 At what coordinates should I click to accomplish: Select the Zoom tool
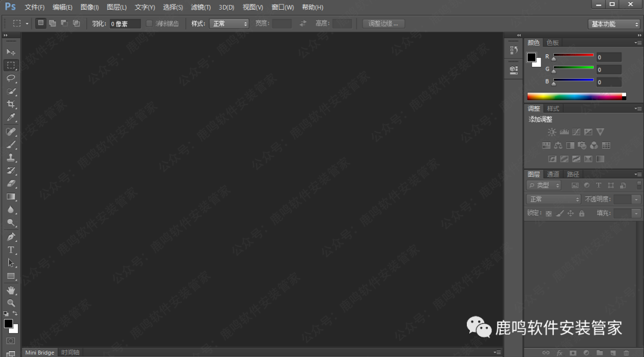coord(11,303)
